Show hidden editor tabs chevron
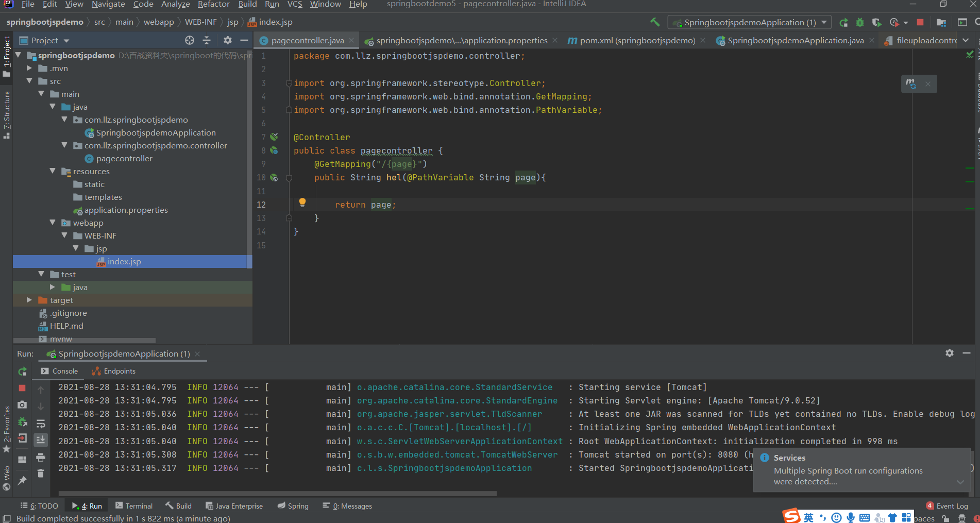 tap(966, 40)
